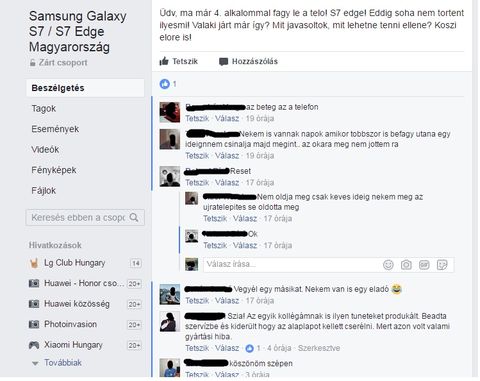Open the Fájlok section
480x381 pixels.
coord(44,191)
